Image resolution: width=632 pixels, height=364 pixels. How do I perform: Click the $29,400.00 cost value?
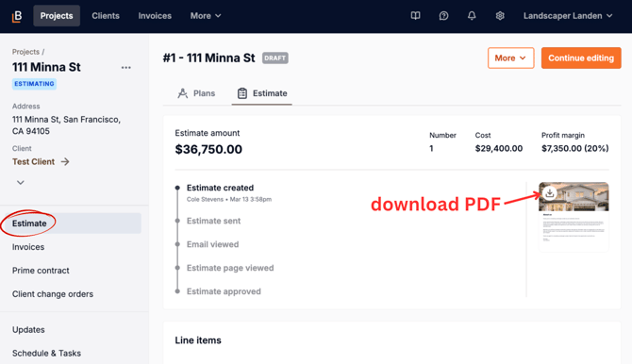(x=499, y=148)
